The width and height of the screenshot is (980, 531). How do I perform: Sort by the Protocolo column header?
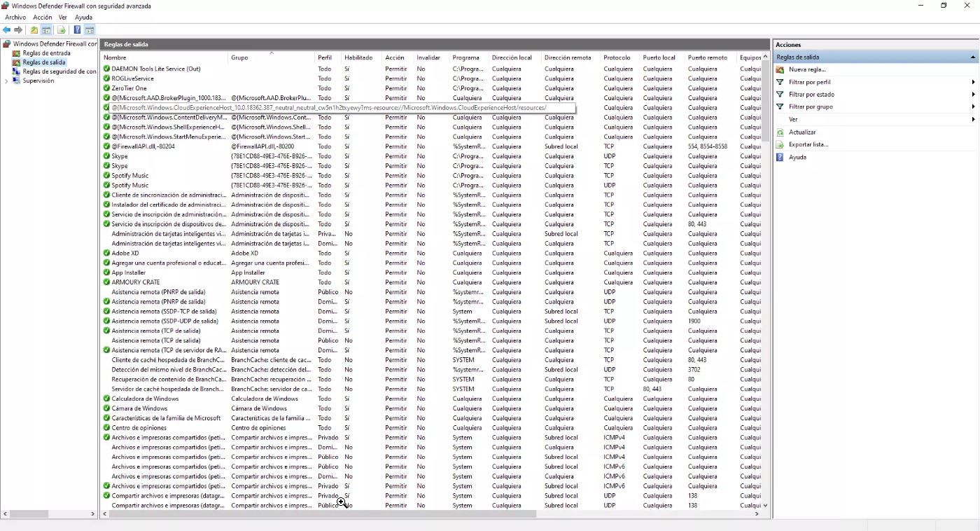[x=621, y=57]
